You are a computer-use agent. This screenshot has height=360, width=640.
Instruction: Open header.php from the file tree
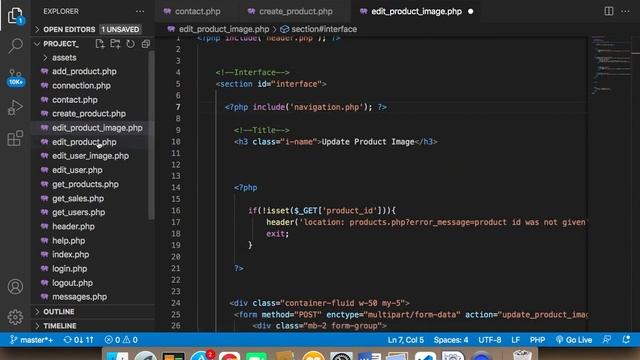(x=73, y=227)
